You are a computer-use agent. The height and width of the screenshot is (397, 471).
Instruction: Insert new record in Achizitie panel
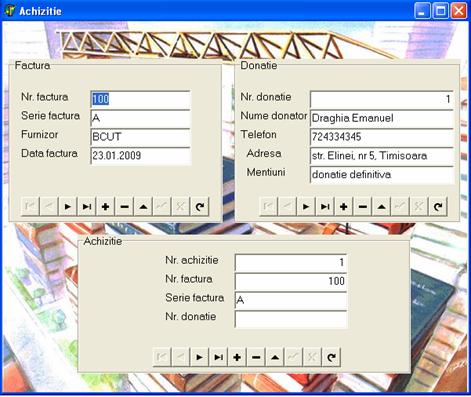click(237, 357)
